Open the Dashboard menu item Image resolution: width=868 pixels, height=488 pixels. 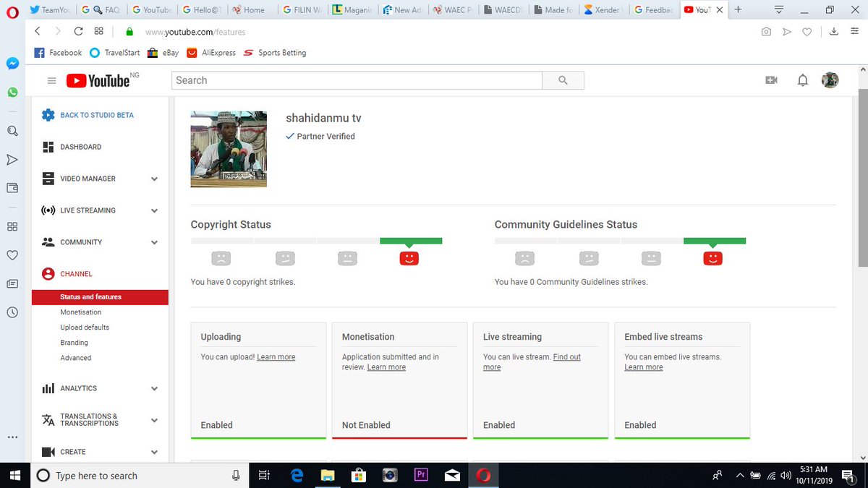pyautogui.click(x=80, y=147)
